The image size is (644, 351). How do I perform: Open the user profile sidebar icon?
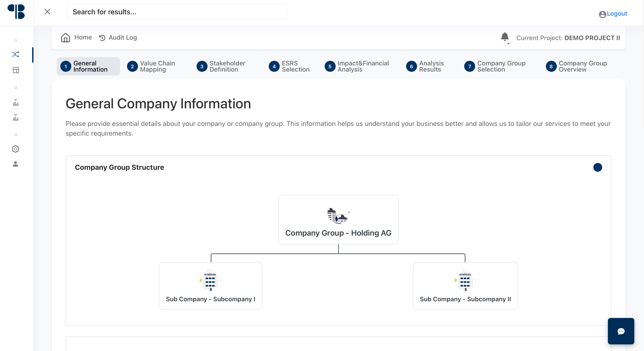click(15, 164)
